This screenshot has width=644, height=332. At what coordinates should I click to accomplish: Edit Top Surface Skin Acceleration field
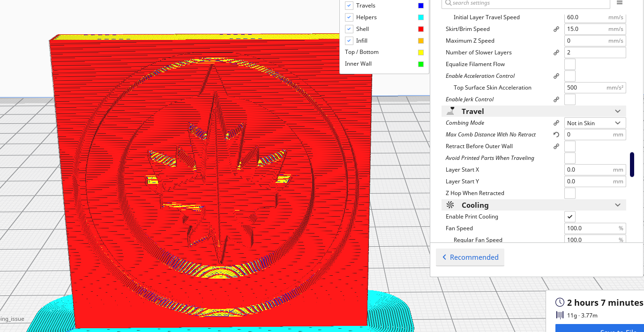(x=595, y=88)
